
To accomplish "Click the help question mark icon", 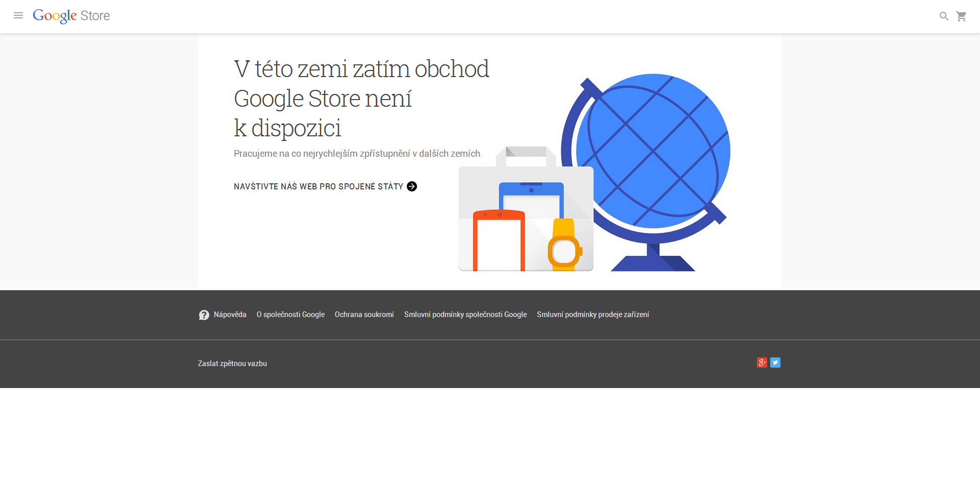I will [204, 315].
